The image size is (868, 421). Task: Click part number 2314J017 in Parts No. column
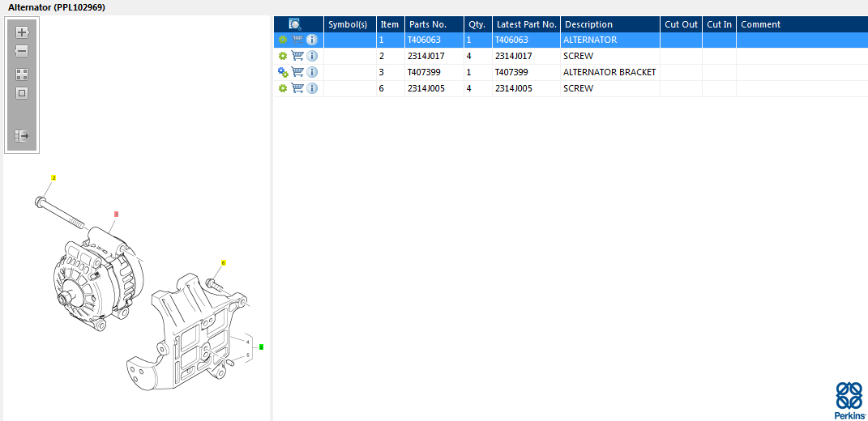pos(425,56)
